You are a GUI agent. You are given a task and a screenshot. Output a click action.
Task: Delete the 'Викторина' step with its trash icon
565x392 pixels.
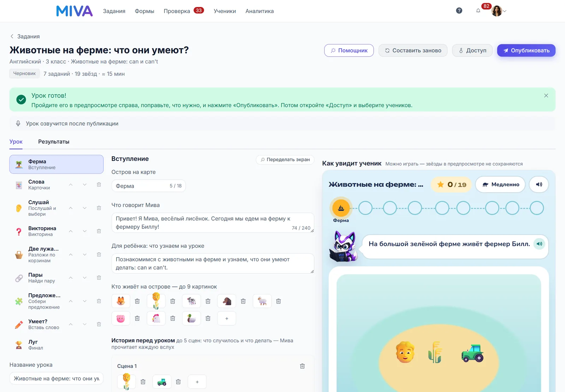pyautogui.click(x=99, y=231)
